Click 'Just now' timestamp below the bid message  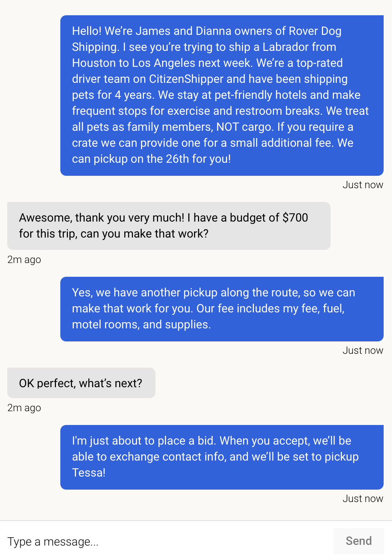pos(363,499)
